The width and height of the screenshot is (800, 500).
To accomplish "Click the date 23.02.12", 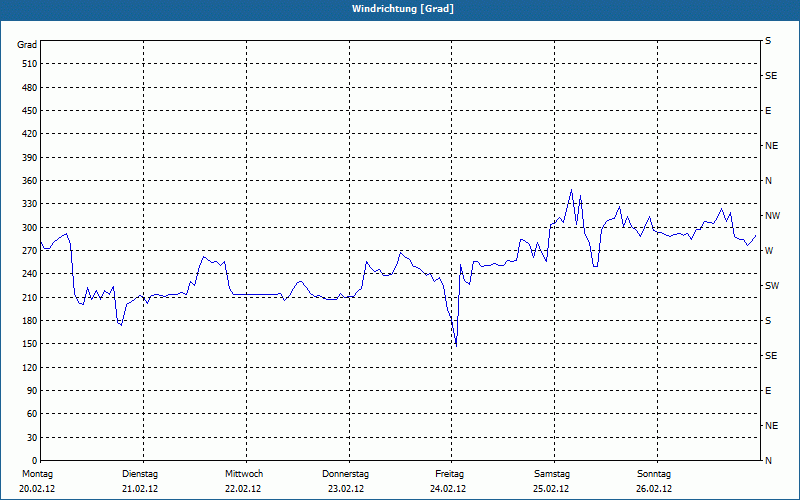I will click(346, 489).
